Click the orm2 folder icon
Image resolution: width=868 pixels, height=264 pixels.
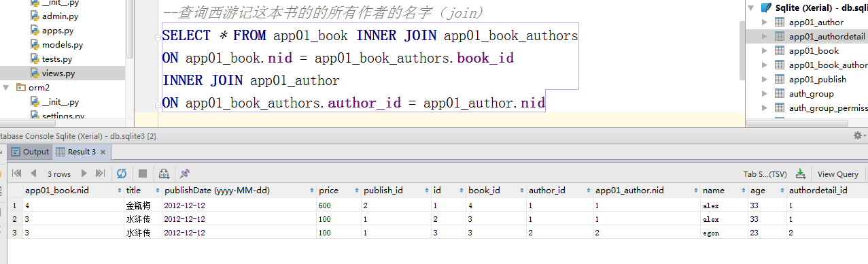[21, 88]
